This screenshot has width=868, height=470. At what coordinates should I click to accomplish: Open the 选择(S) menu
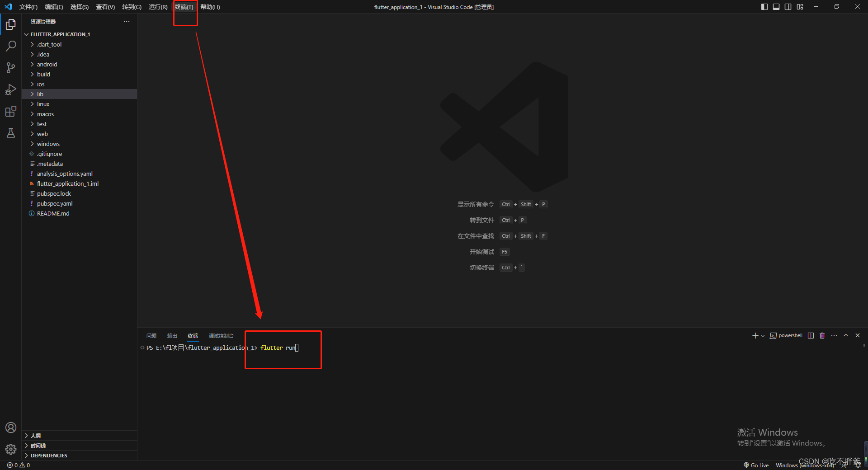pos(80,7)
